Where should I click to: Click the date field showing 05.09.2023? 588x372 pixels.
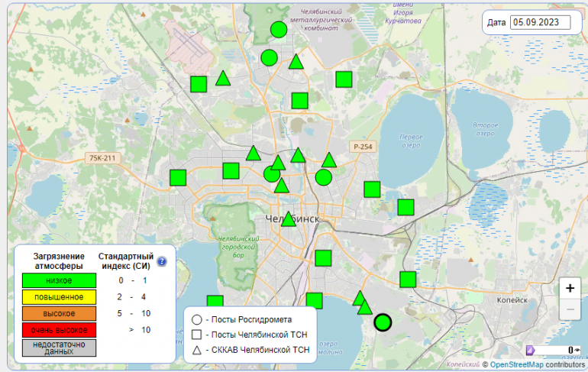tap(541, 22)
